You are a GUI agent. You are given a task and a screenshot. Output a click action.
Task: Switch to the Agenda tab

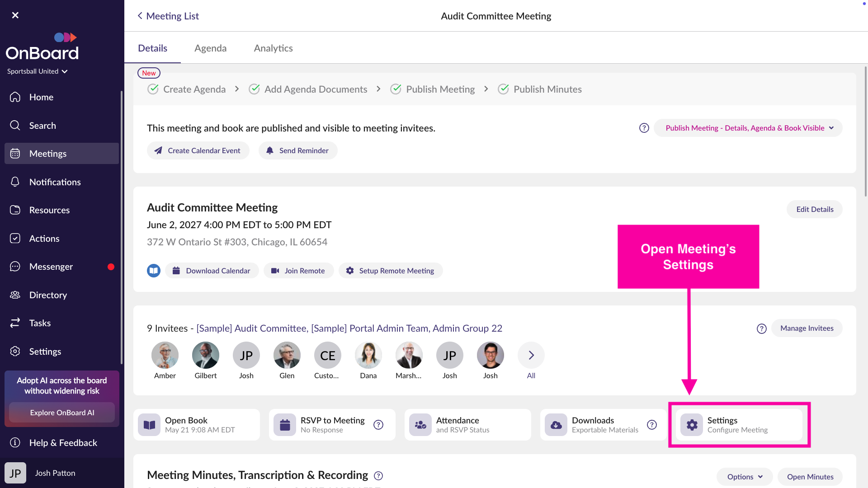click(211, 48)
